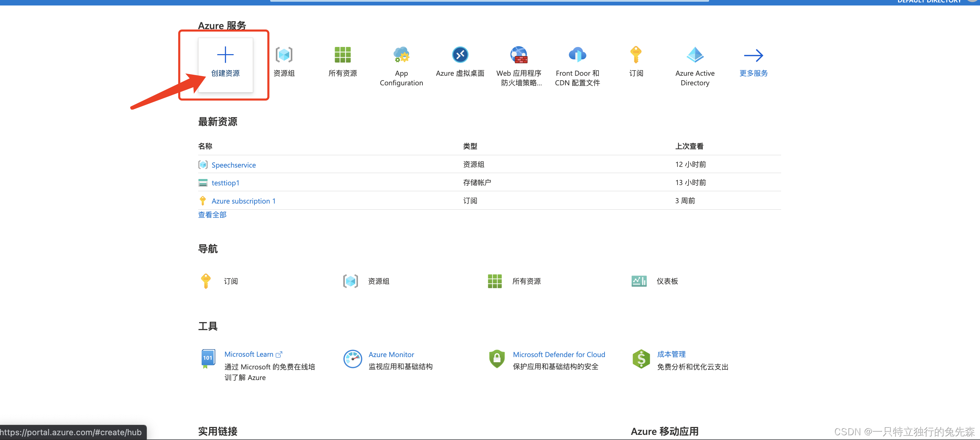Open Web application firewall policy icon

coord(519,55)
